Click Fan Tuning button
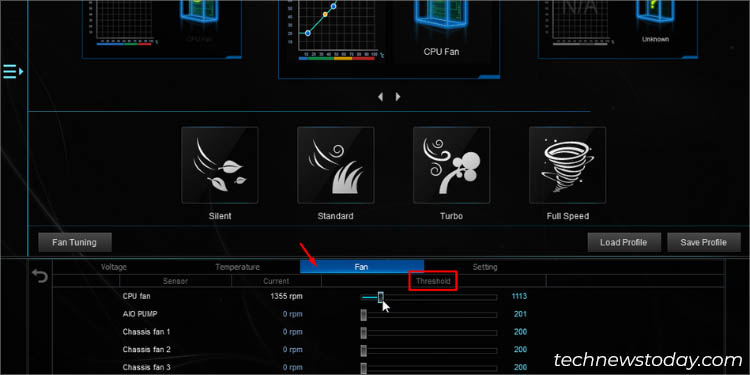Image resolution: width=750 pixels, height=375 pixels. (x=75, y=243)
